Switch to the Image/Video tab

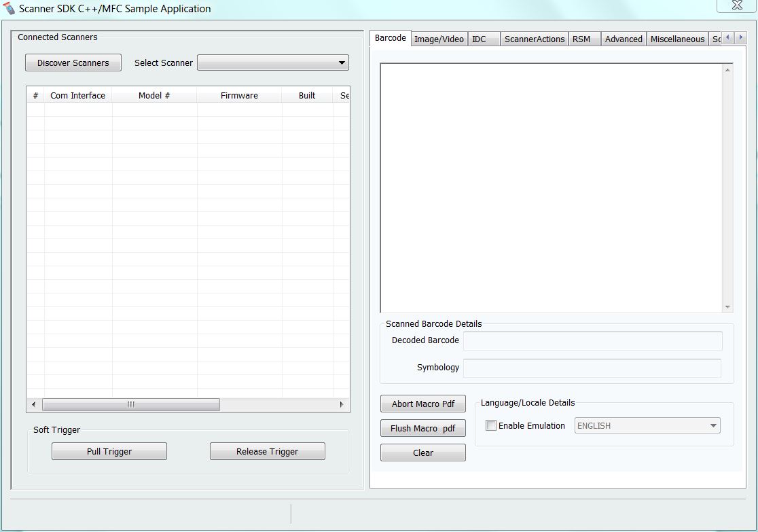click(439, 39)
